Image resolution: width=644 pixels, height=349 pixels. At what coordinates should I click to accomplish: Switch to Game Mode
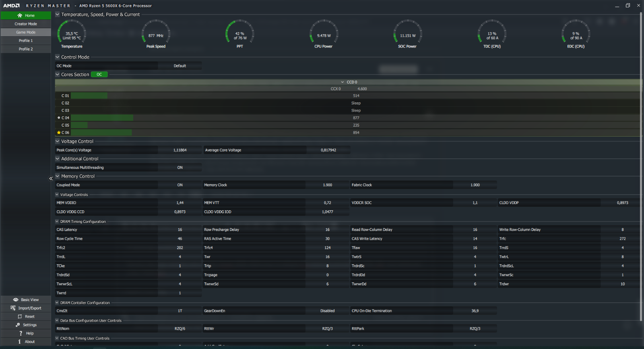point(26,32)
